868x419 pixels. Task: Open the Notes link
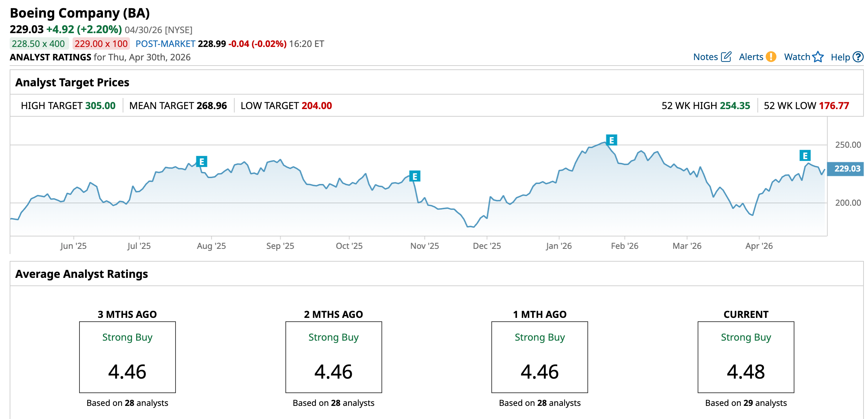click(x=706, y=57)
